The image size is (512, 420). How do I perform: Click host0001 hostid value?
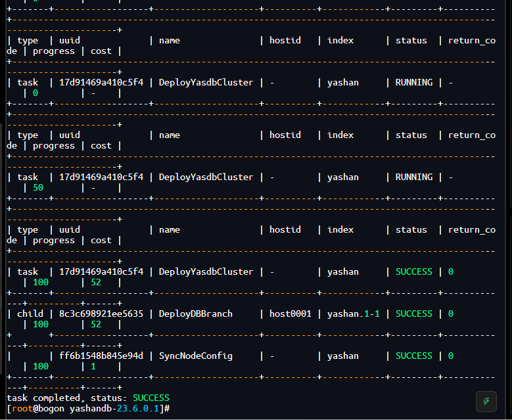(x=291, y=314)
